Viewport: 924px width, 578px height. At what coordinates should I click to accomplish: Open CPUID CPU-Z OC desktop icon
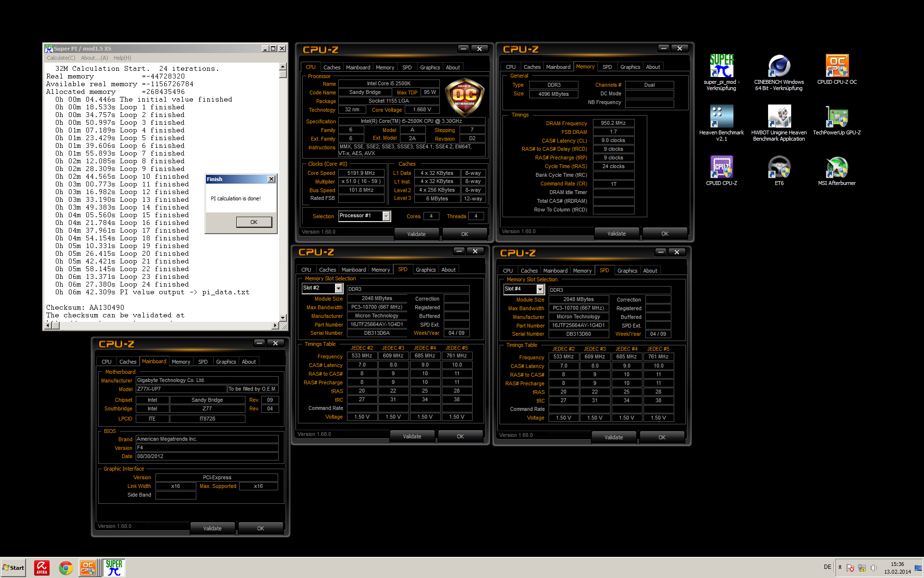point(837,70)
